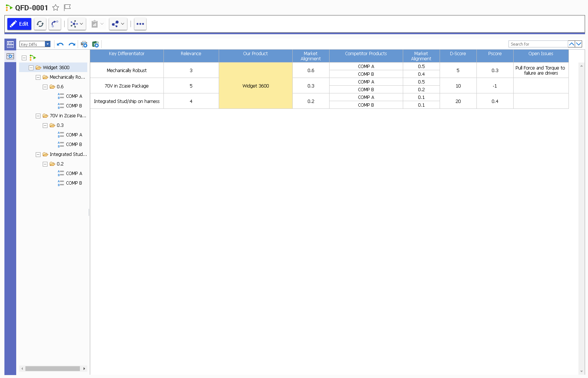Select COMP B under the 0.3 folder
Screen dimensions: 588x378
click(74, 145)
